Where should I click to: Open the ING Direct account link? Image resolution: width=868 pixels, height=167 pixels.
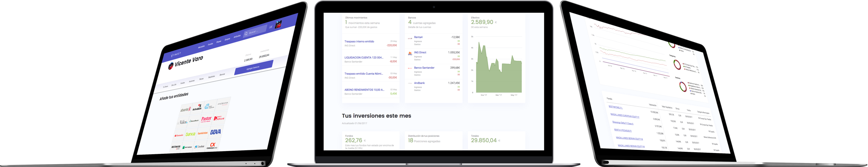420,52
